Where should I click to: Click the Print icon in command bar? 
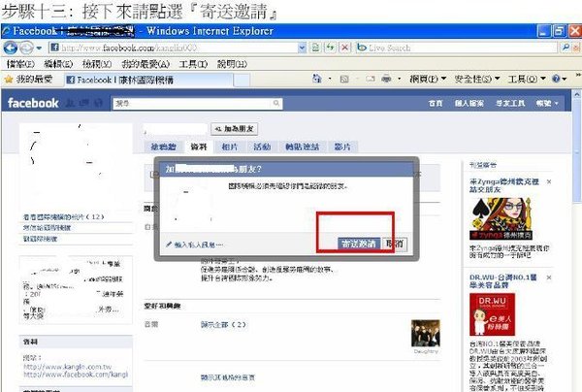click(386, 79)
